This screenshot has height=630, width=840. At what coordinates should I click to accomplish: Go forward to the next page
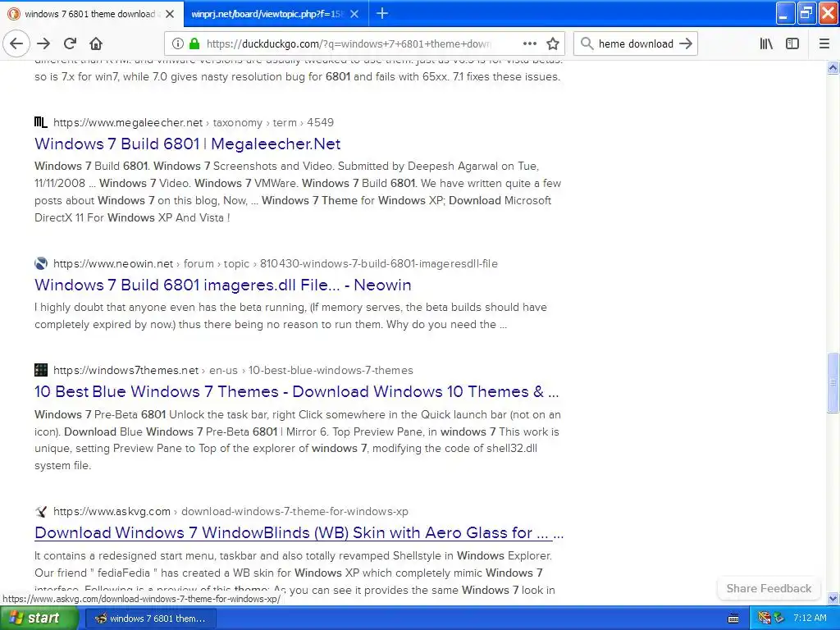coord(43,43)
